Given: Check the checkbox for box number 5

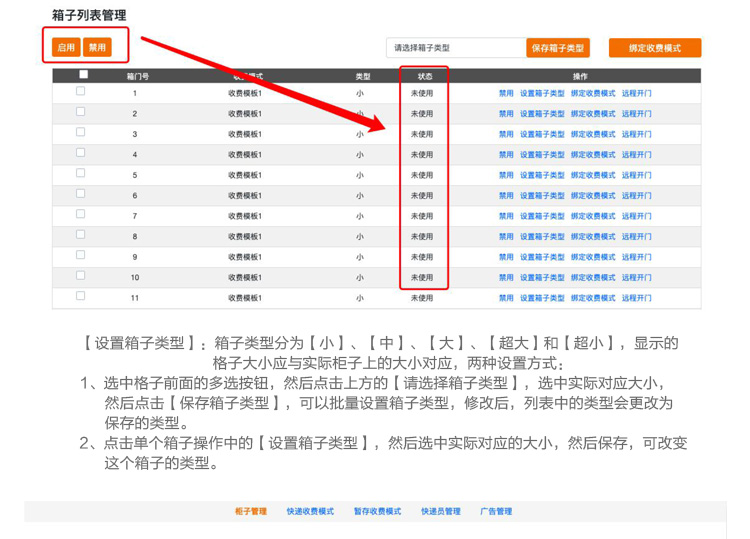Looking at the screenshot, I should point(81,173).
